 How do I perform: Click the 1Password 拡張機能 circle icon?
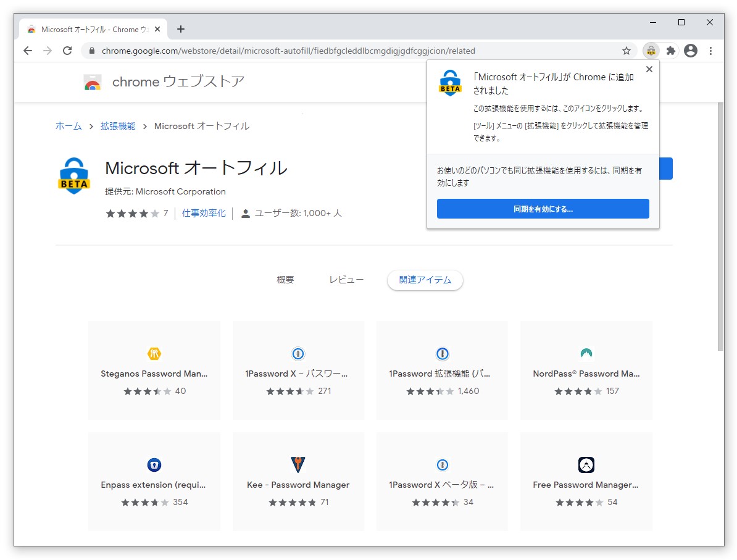click(442, 354)
